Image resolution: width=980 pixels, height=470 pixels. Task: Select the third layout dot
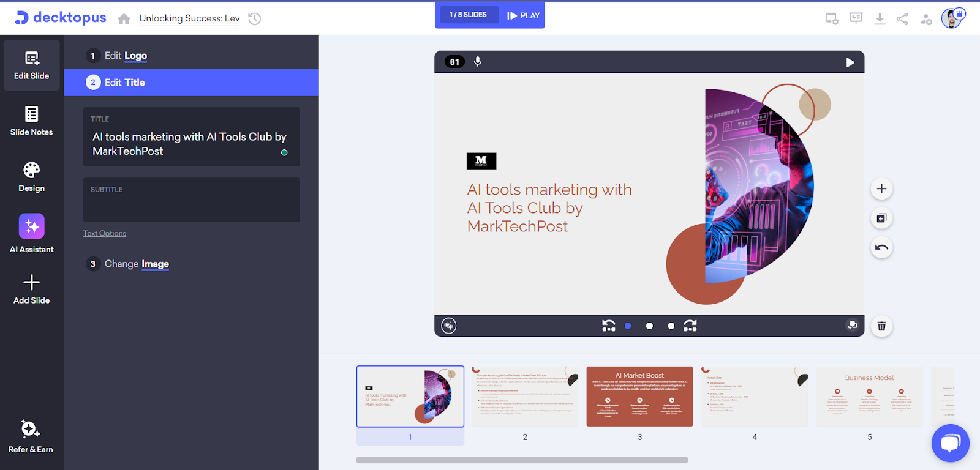[671, 326]
